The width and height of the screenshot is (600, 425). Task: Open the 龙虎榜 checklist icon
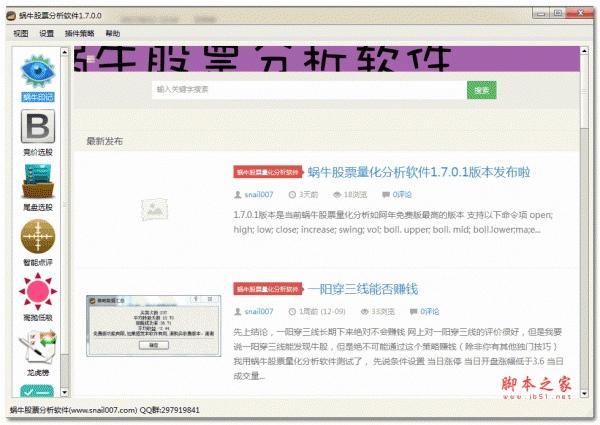pyautogui.click(x=38, y=347)
